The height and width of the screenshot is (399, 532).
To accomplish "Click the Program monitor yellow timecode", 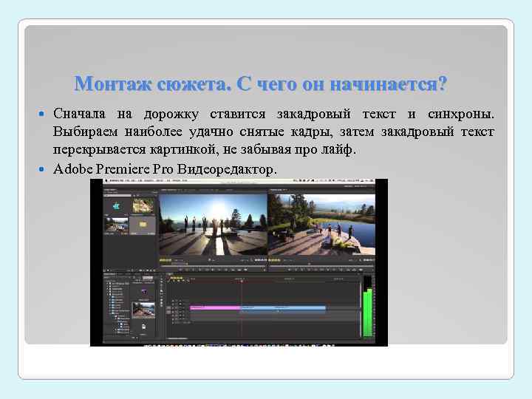I will tap(274, 261).
